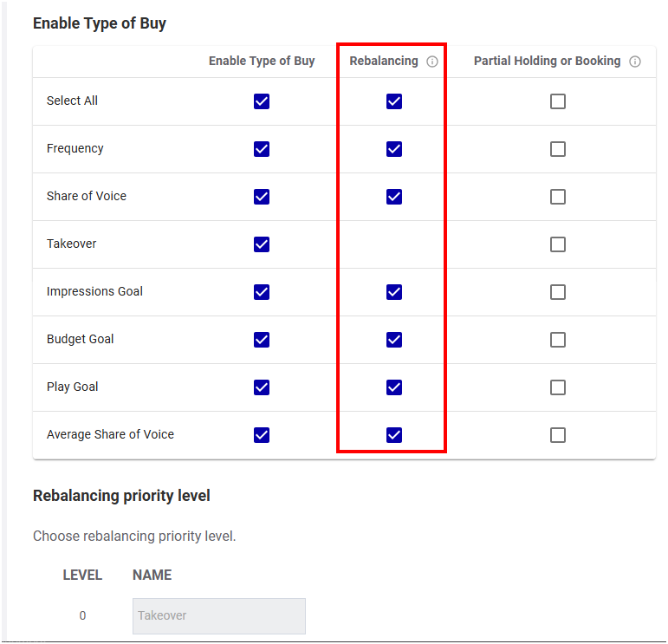Disable Frequency type of buy checkbox
Image resolution: width=668 pixels, height=644 pixels.
[x=262, y=149]
